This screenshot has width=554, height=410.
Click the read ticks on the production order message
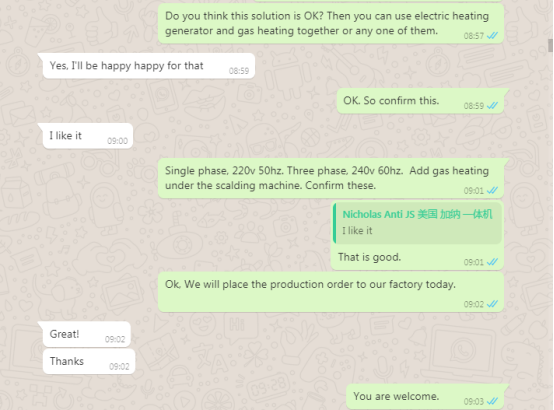[x=492, y=304]
